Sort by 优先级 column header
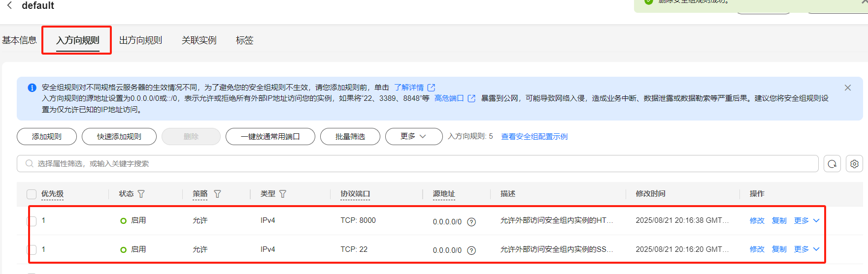The width and height of the screenshot is (868, 274). 52,194
